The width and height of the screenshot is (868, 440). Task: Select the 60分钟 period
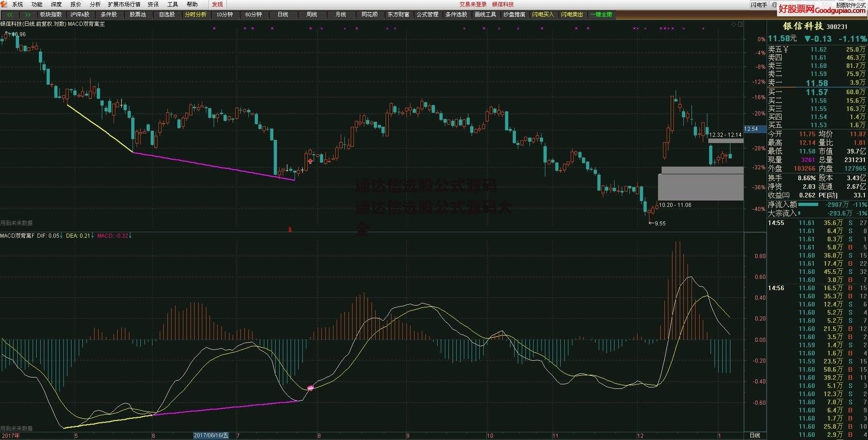point(253,14)
